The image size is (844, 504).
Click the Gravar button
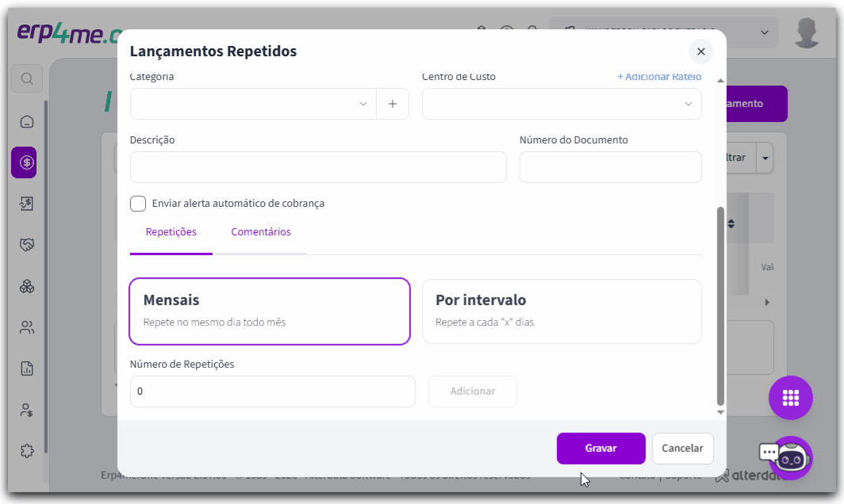pyautogui.click(x=600, y=448)
